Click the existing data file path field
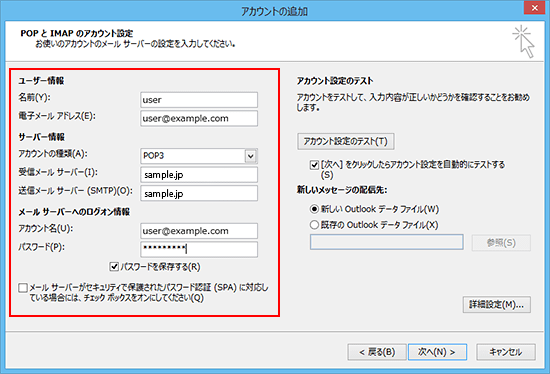The image size is (550, 374). [x=387, y=242]
